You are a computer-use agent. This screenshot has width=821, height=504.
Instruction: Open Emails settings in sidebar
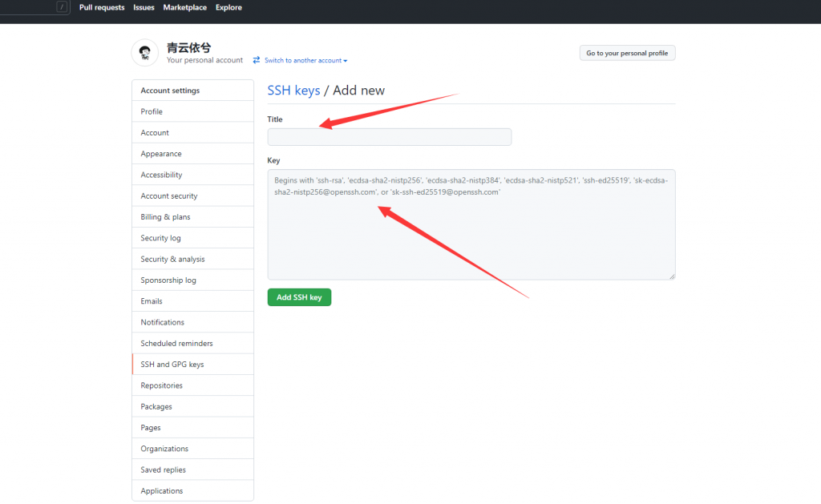point(192,301)
